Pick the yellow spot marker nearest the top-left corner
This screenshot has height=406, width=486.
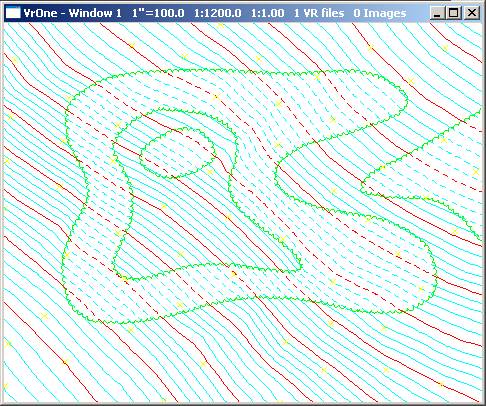click(14, 60)
